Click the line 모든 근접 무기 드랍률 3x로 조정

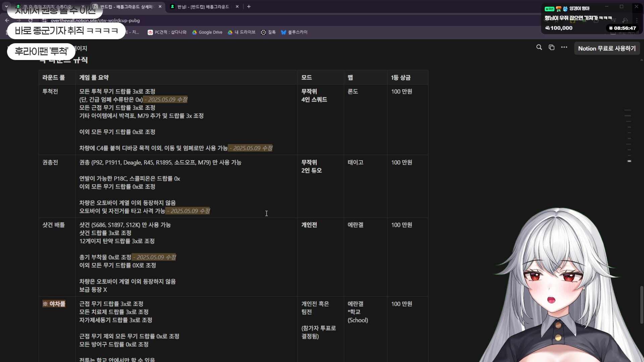pyautogui.click(x=117, y=108)
